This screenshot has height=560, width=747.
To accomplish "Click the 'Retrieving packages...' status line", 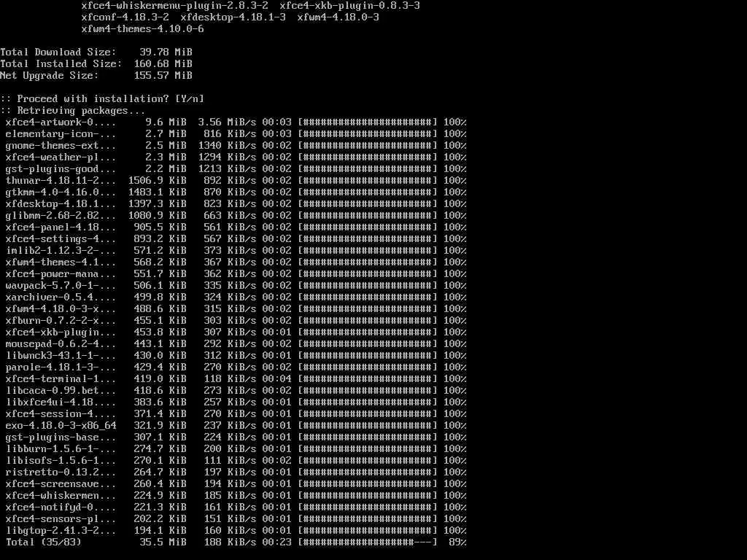I will 72,111.
